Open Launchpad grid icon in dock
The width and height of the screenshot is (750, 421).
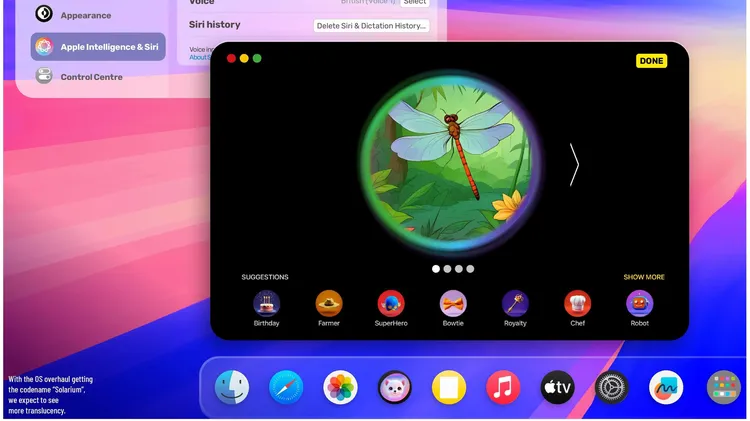[x=724, y=387]
